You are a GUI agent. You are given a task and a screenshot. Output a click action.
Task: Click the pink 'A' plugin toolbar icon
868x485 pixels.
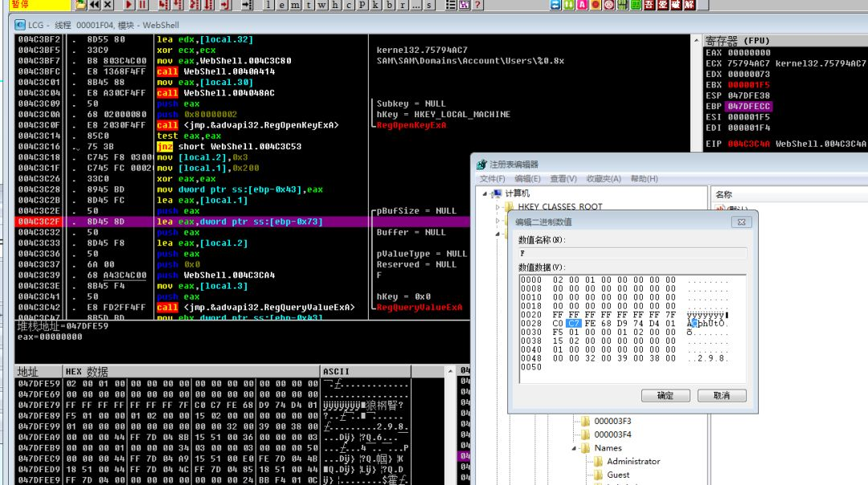(582, 5)
